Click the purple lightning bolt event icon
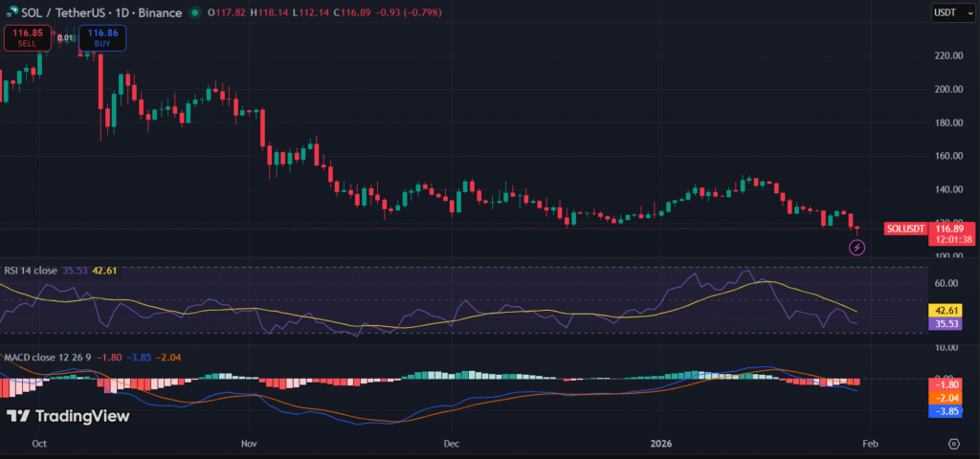 click(857, 248)
